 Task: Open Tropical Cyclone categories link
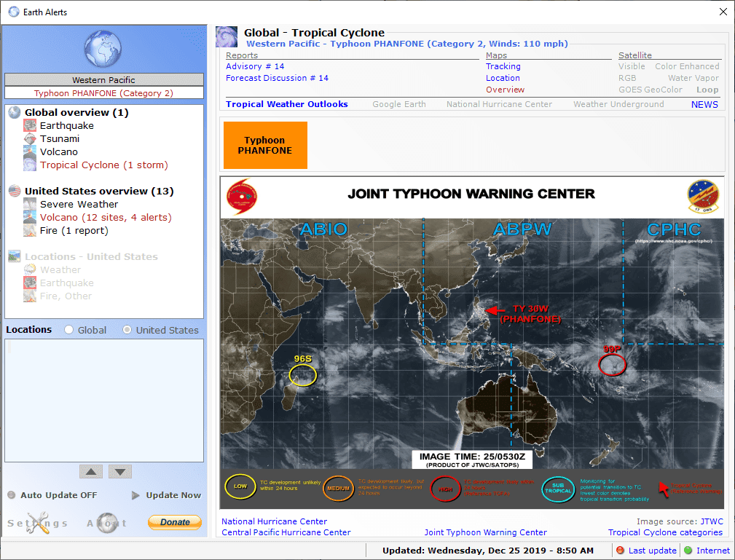click(665, 532)
